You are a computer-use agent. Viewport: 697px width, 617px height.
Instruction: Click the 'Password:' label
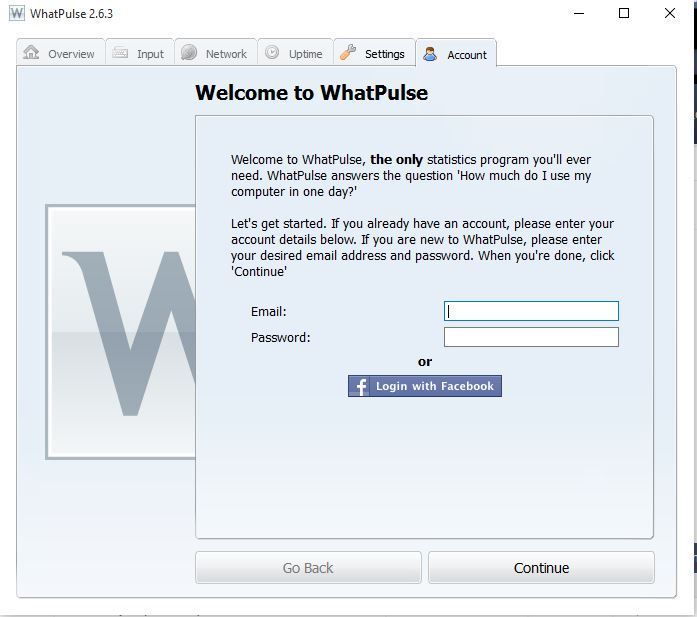(280, 337)
